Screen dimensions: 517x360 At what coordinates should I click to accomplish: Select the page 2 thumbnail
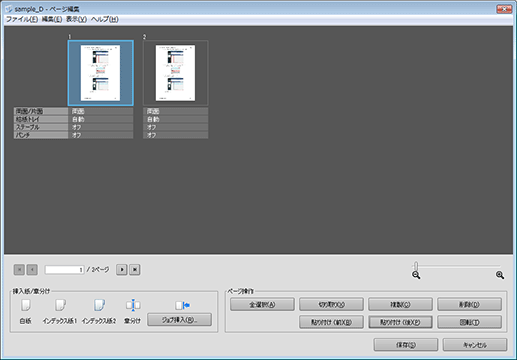click(176, 73)
